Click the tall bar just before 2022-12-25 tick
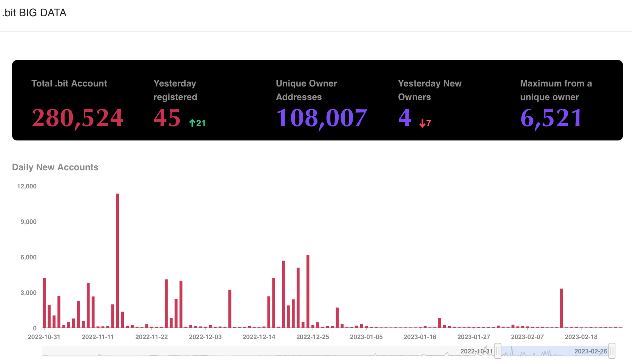632x364 pixels. point(308,291)
